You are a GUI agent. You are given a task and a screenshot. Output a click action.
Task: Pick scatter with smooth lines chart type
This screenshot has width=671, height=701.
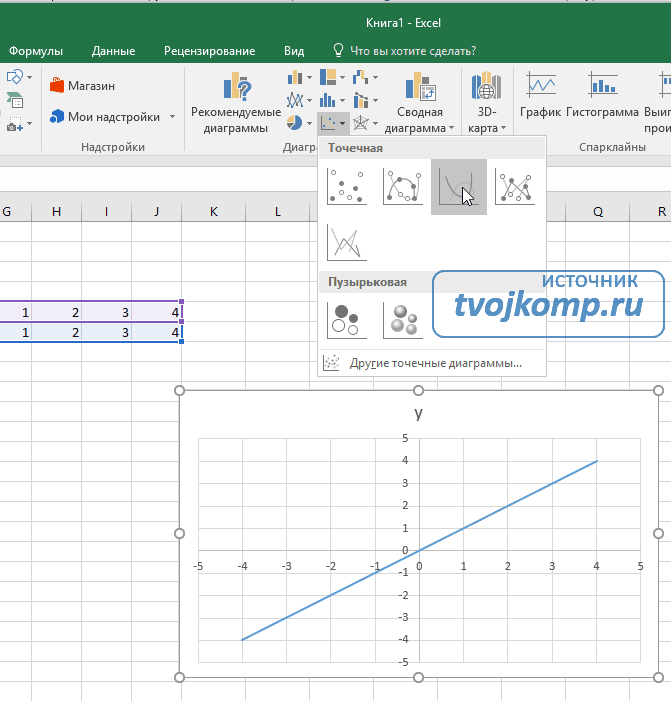click(459, 186)
